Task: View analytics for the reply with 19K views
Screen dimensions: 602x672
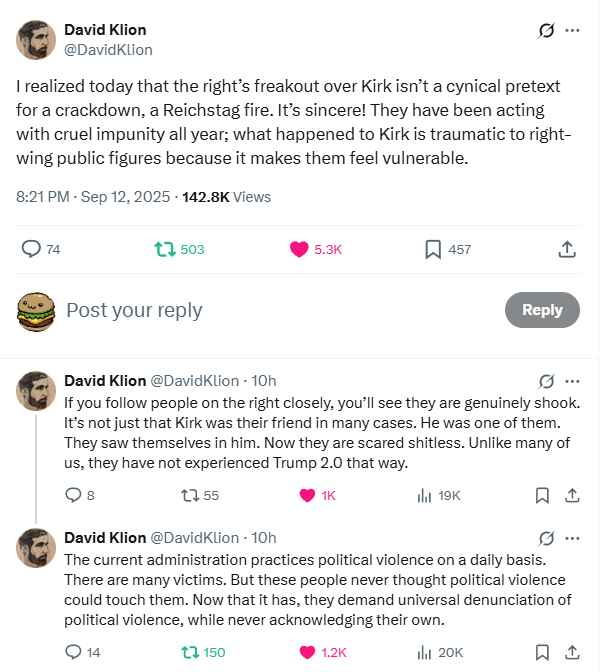Action: point(423,495)
